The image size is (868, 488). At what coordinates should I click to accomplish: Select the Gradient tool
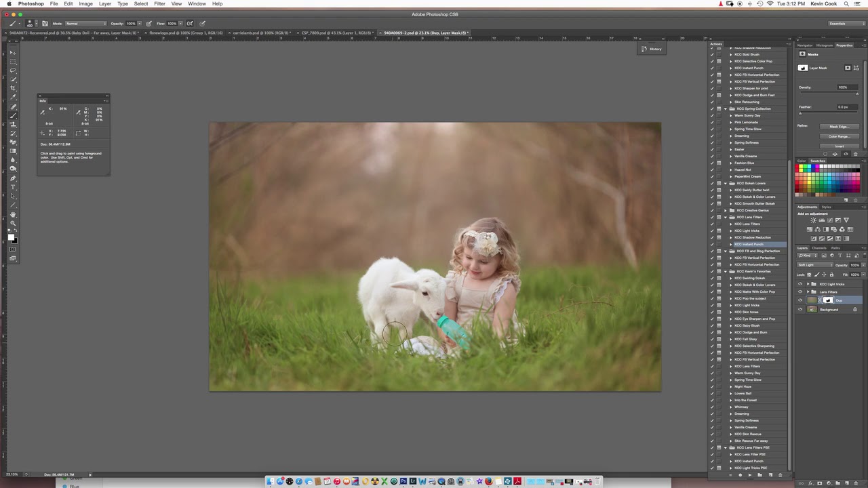coord(12,151)
